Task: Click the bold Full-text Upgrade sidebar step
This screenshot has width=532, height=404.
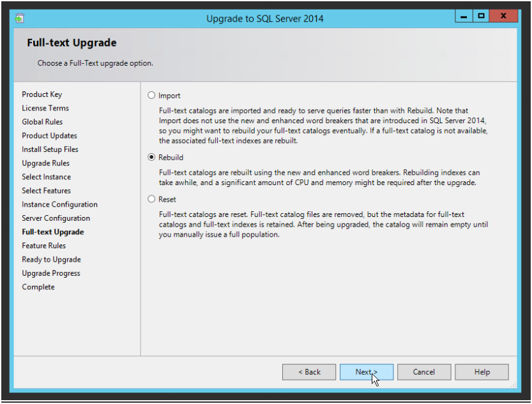Action: tap(53, 232)
